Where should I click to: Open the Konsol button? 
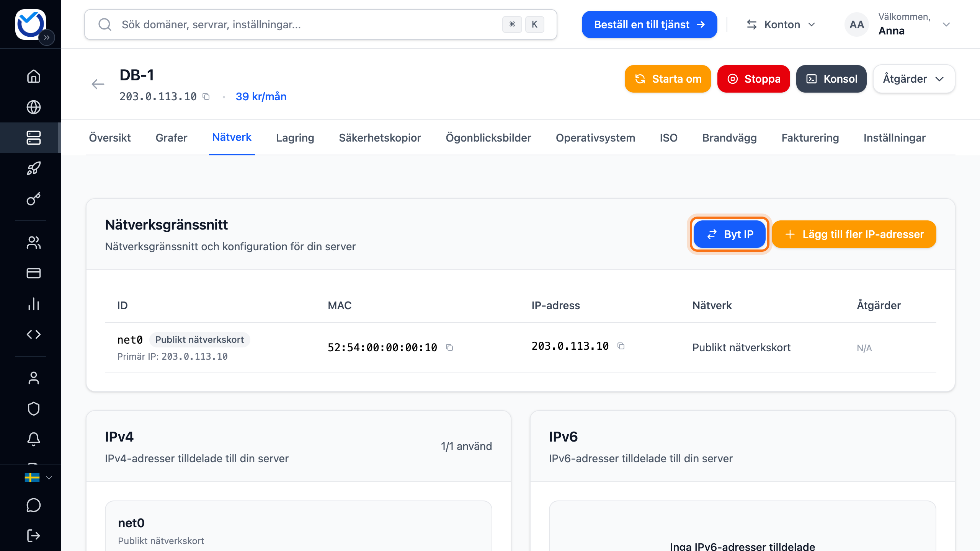(831, 79)
